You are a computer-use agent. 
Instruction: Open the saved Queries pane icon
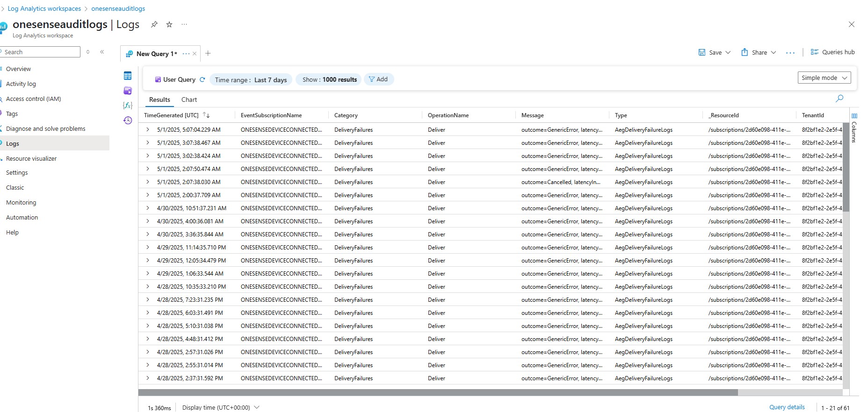click(x=128, y=91)
